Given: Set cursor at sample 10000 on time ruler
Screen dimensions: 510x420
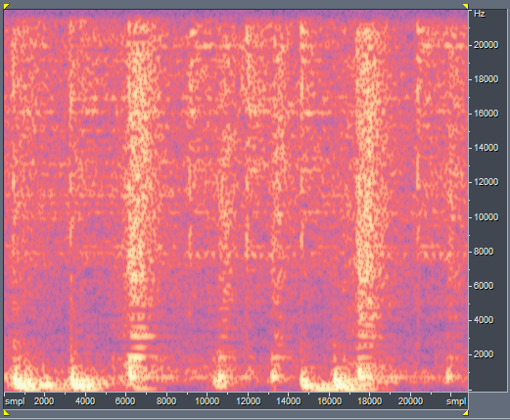Looking at the screenshot, I should pyautogui.click(x=207, y=400).
